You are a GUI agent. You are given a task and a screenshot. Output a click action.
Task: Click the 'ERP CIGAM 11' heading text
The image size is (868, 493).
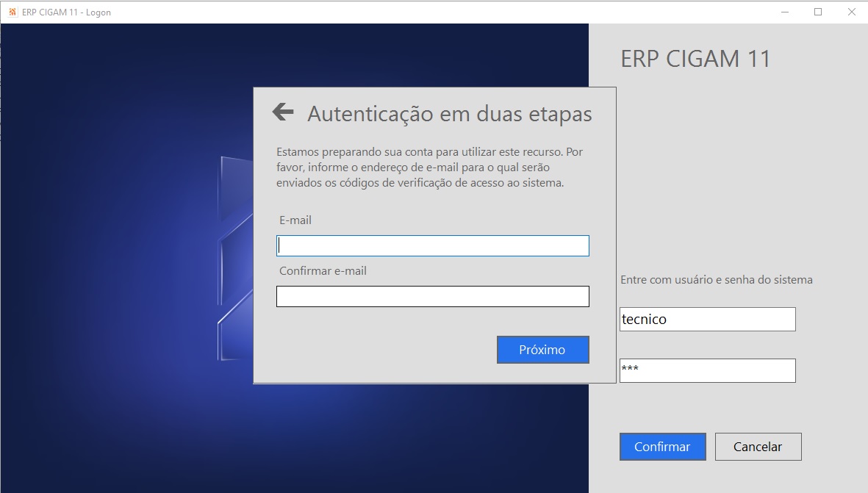695,59
